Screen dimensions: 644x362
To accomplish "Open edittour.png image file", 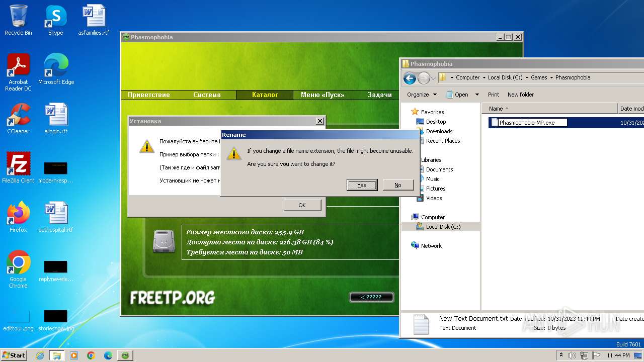I will coord(18,320).
